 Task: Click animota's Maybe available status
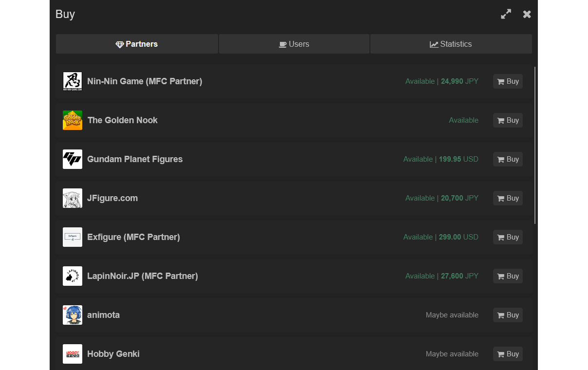coord(452,315)
